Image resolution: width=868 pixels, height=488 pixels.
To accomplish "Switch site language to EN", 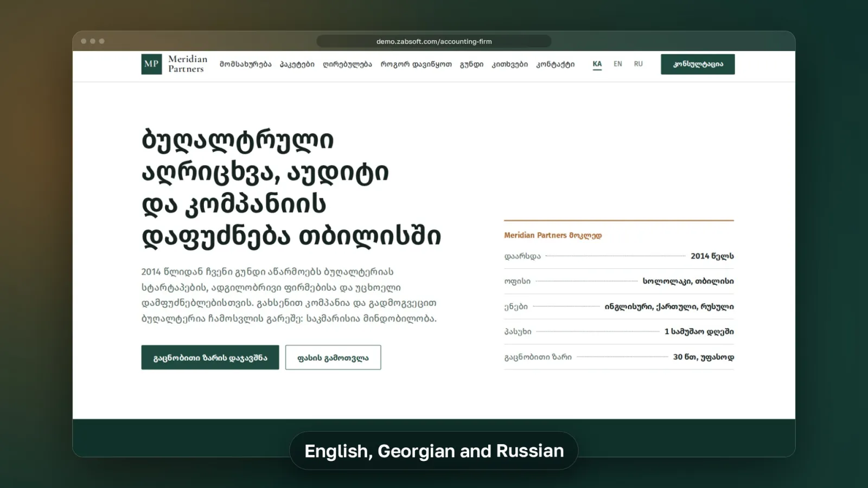I will [617, 64].
